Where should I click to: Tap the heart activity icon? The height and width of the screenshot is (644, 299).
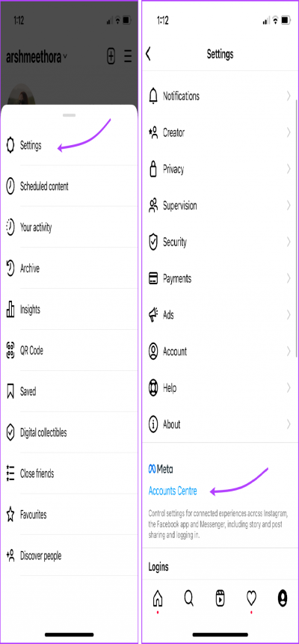point(251,599)
